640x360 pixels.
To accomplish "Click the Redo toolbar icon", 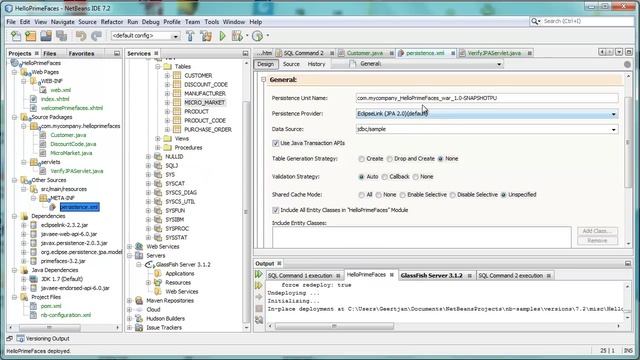I will click(96, 36).
